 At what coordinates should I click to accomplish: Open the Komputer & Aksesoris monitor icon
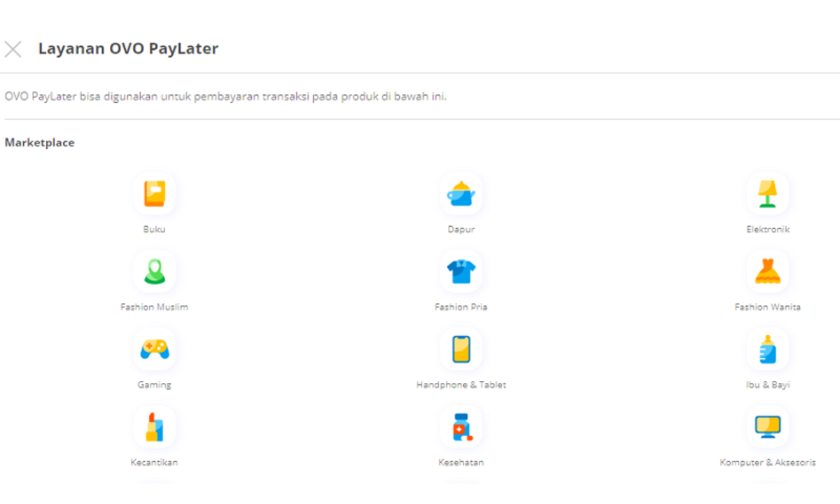click(767, 427)
